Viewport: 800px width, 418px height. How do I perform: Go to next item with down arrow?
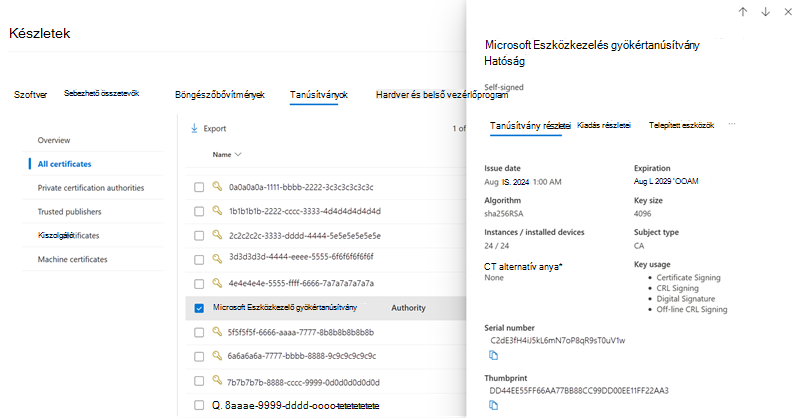(765, 12)
